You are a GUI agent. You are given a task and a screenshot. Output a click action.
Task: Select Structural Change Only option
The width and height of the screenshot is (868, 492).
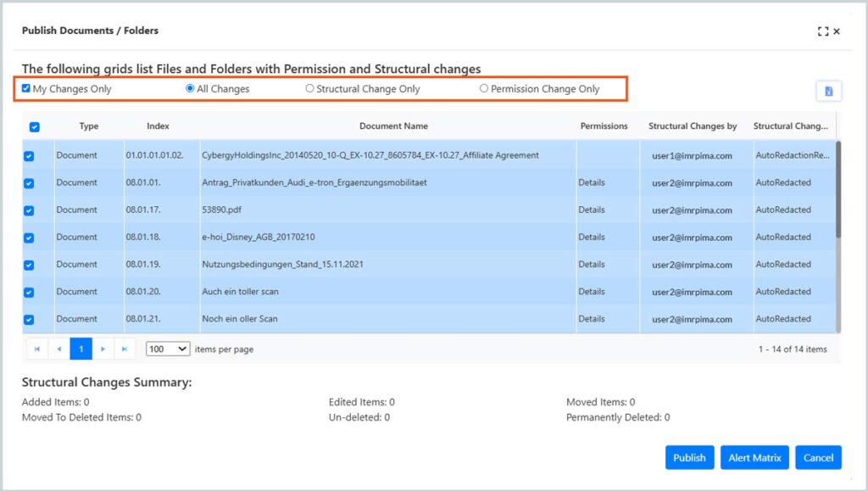[309, 88]
